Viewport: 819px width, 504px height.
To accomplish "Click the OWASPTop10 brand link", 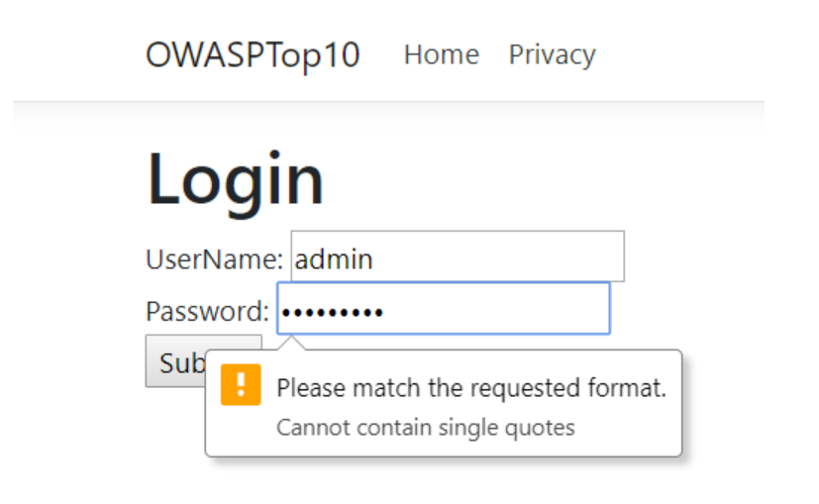I will pyautogui.click(x=253, y=54).
